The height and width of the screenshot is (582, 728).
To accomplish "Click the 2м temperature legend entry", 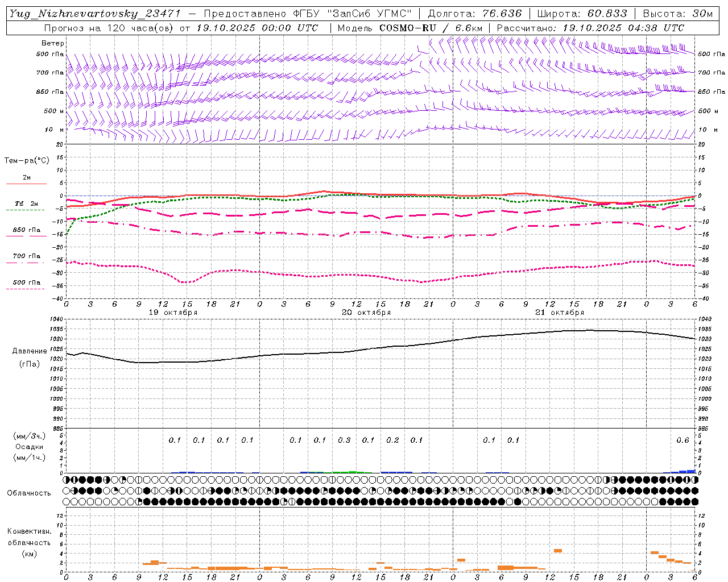I will click(x=27, y=178).
